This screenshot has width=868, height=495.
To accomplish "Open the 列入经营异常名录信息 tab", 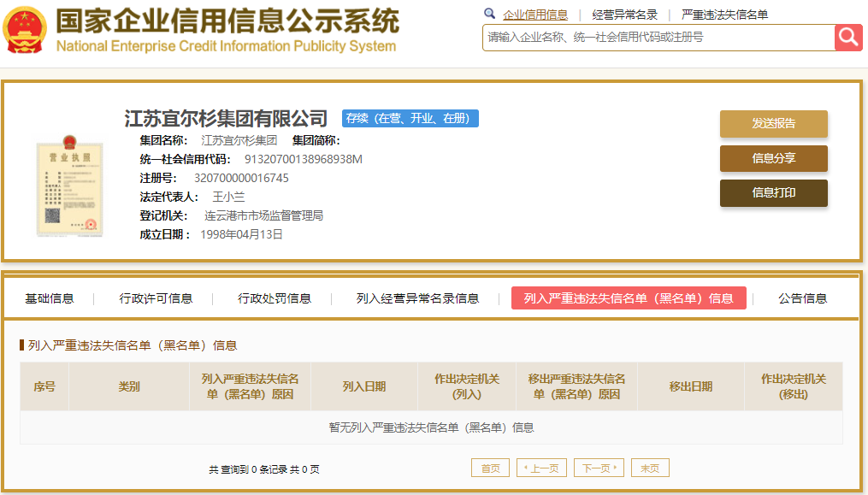I will coord(417,298).
